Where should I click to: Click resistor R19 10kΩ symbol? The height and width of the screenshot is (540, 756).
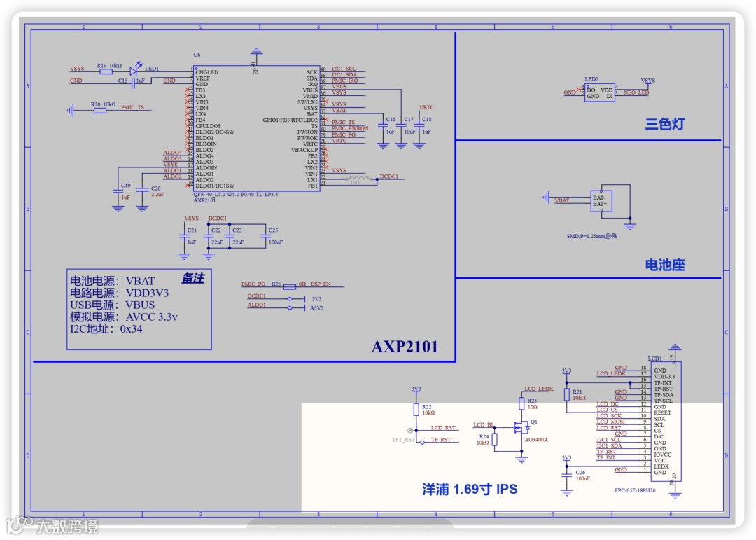pos(106,71)
